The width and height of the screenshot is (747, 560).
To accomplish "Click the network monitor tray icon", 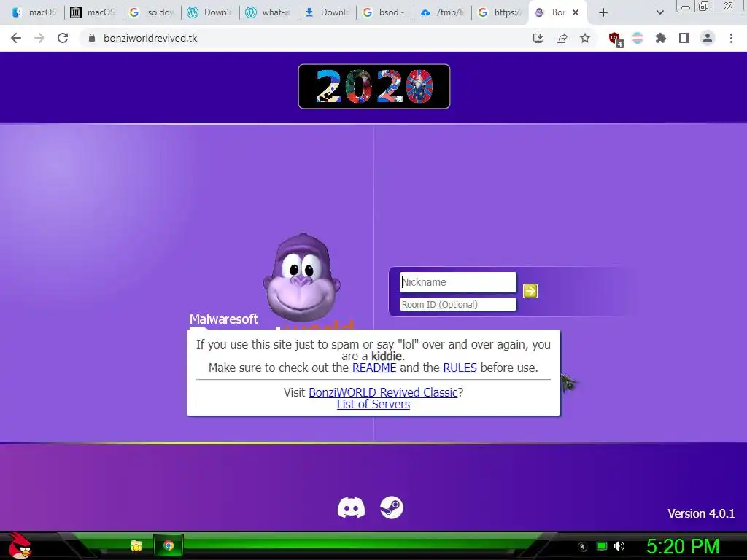I will coord(602,546).
